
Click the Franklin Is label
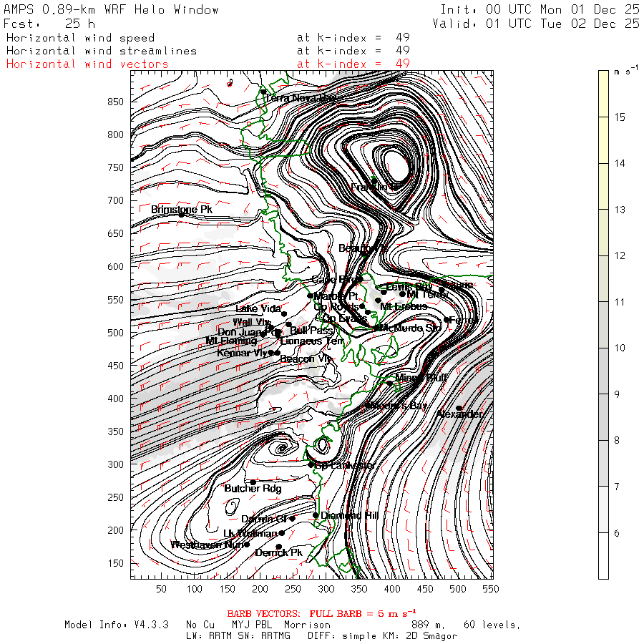tap(375, 187)
